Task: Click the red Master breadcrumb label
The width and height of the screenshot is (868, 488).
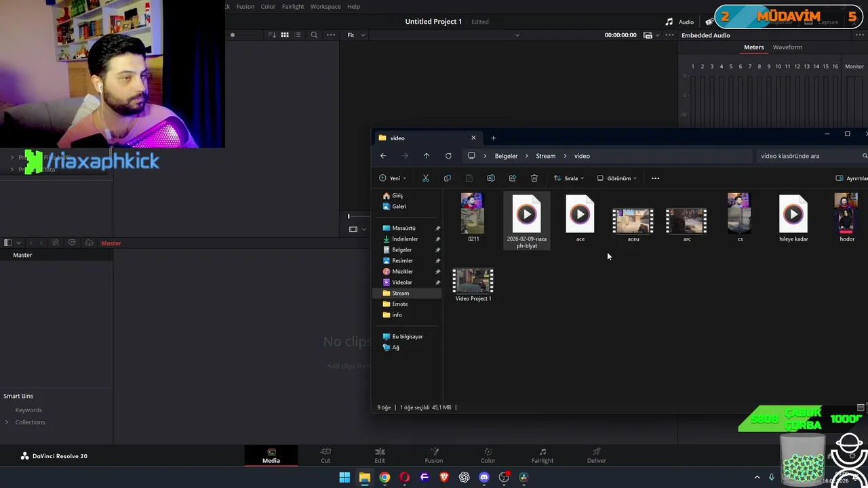Action: coord(111,243)
